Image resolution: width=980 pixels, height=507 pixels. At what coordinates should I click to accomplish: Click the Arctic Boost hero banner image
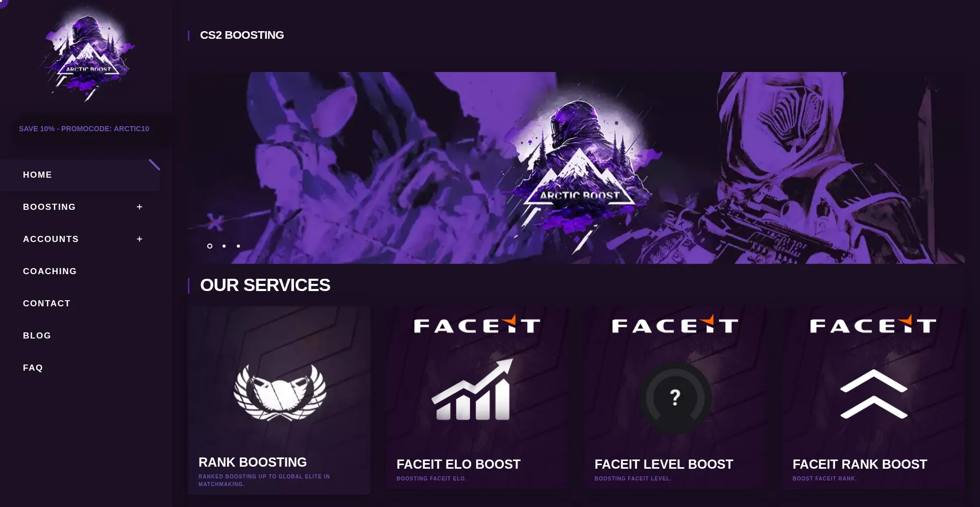[x=576, y=167]
